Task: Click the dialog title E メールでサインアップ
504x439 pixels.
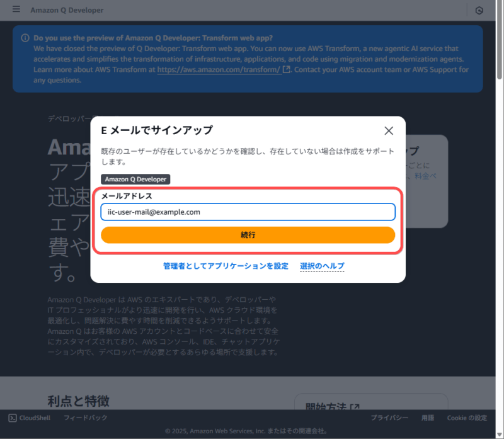Action: [x=157, y=130]
